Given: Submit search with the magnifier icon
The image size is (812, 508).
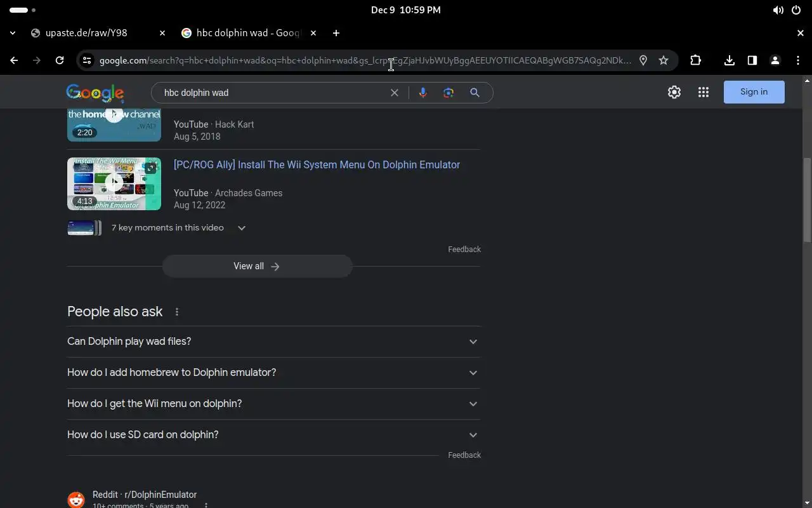Looking at the screenshot, I should 475,93.
